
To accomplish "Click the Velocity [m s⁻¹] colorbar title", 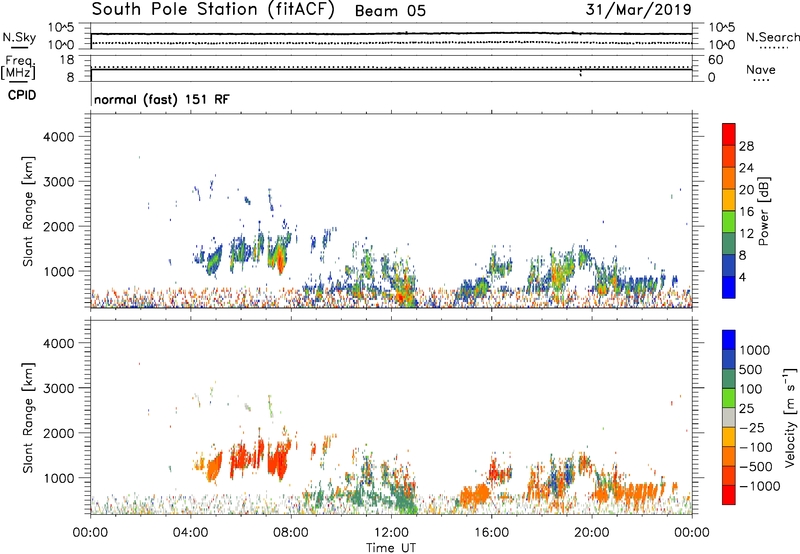I will [790, 417].
